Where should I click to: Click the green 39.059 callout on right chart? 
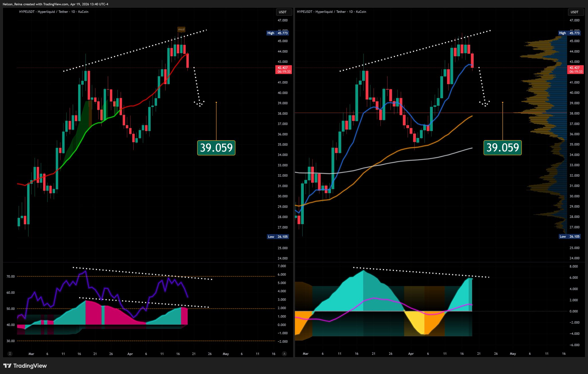(x=502, y=148)
